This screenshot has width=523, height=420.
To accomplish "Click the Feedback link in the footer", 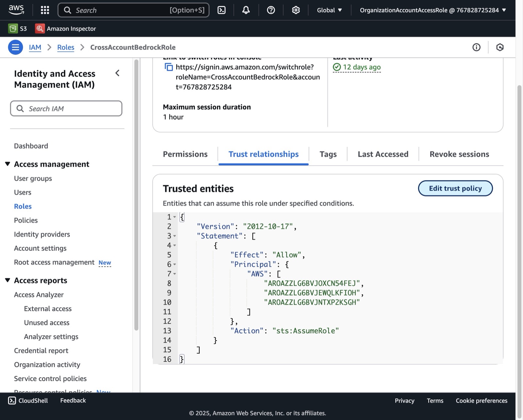I will [73, 400].
